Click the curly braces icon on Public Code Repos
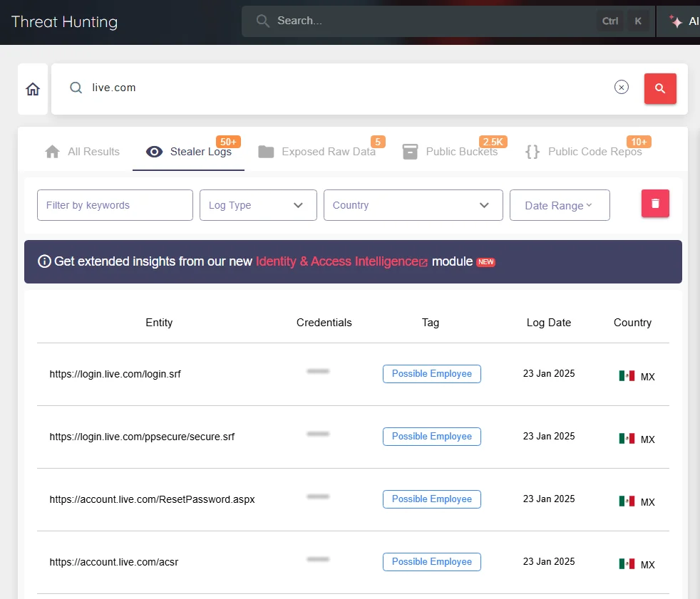Viewport: 700px width, 599px height. [x=532, y=152]
